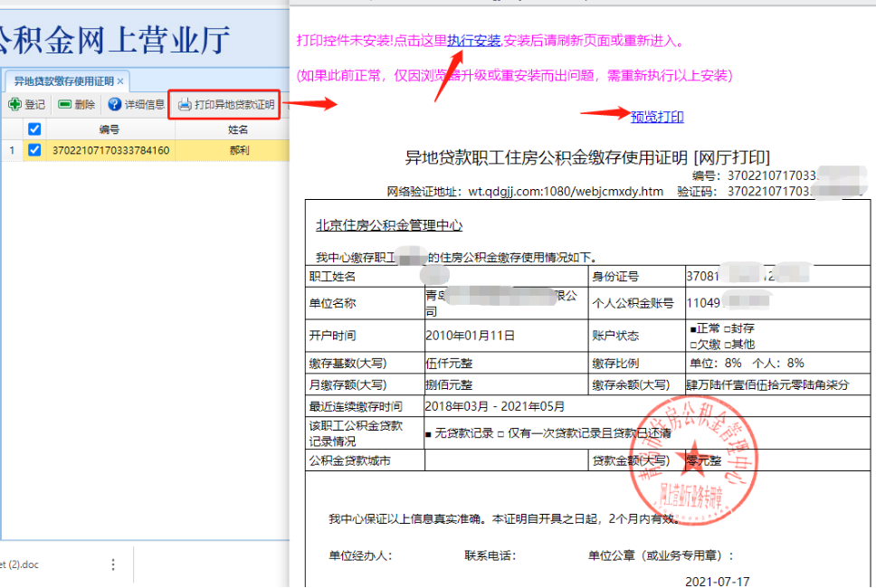Viewport: 876px width, 588px height.
Task: Switch to the 异地贷款缴存使用证明 tab
Action: coord(63,81)
